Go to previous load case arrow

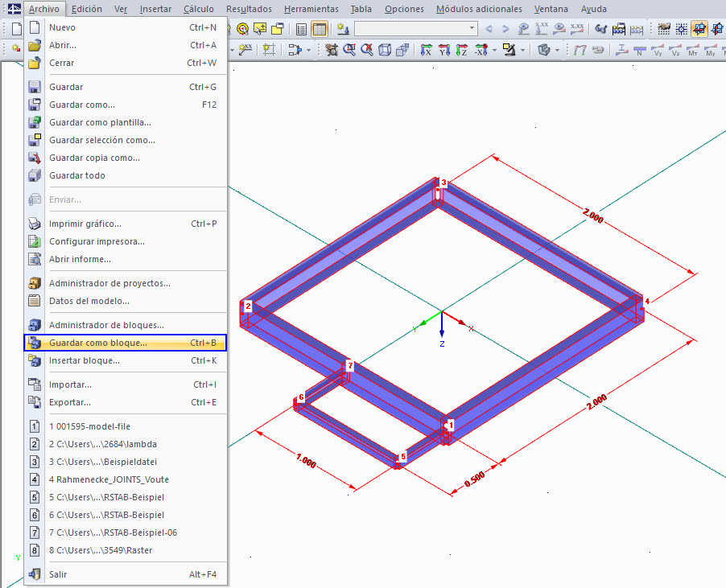tap(489, 29)
